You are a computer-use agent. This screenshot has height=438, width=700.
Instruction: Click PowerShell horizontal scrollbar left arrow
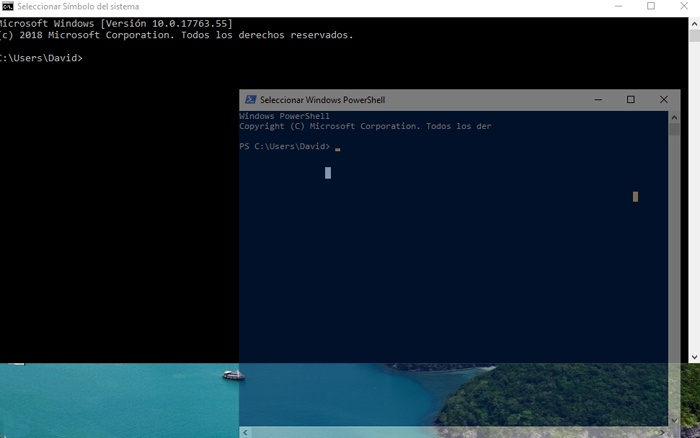coord(245,432)
